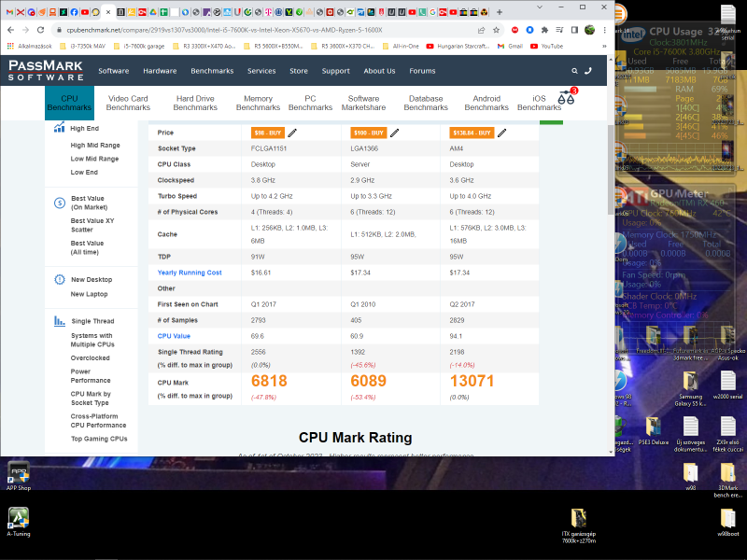This screenshot has height=560, width=747.
Task: Open the Alkalmazások apps bookmark
Action: tap(29, 46)
